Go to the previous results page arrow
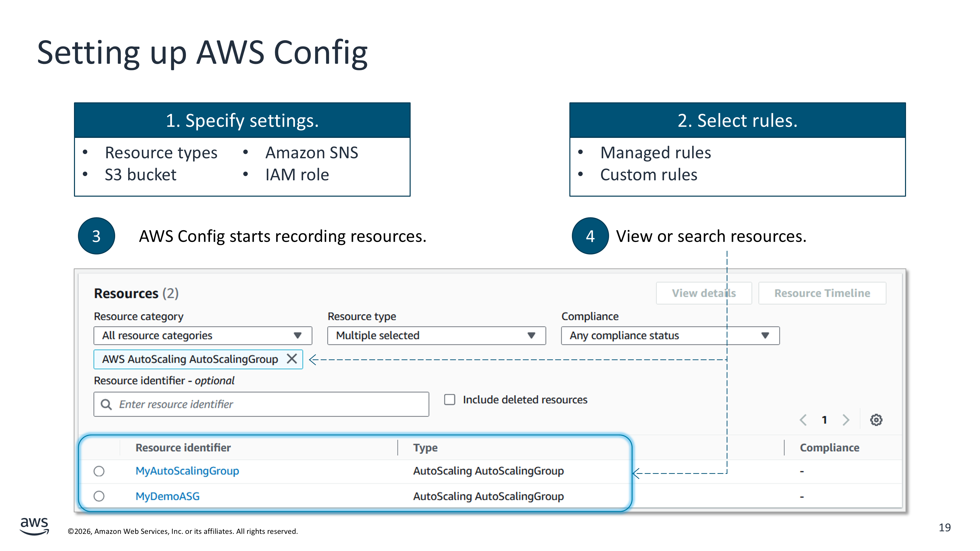This screenshot has height=551, width=980. (803, 420)
